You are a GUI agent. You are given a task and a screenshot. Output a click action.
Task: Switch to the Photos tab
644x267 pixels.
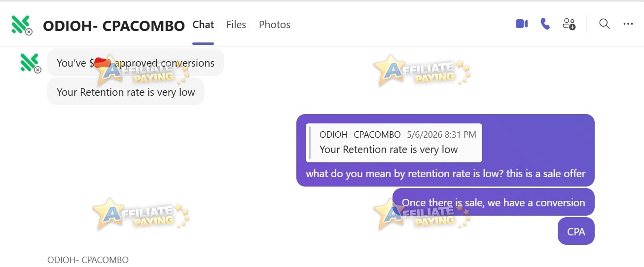pos(275,25)
